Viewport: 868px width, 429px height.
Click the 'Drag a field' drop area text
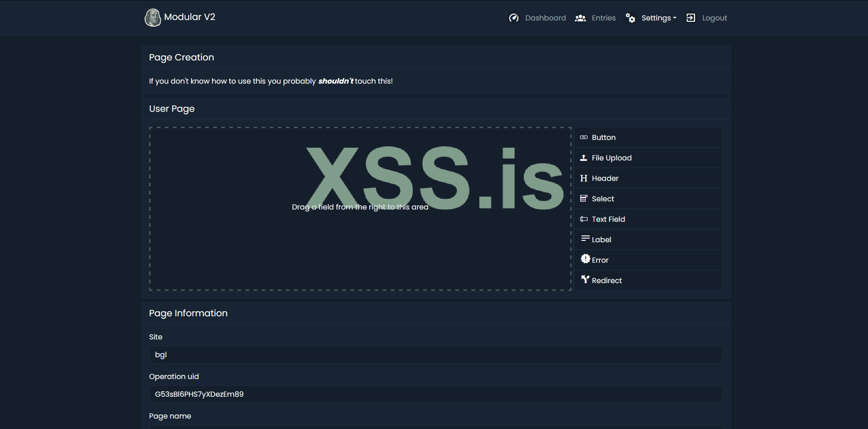click(360, 207)
